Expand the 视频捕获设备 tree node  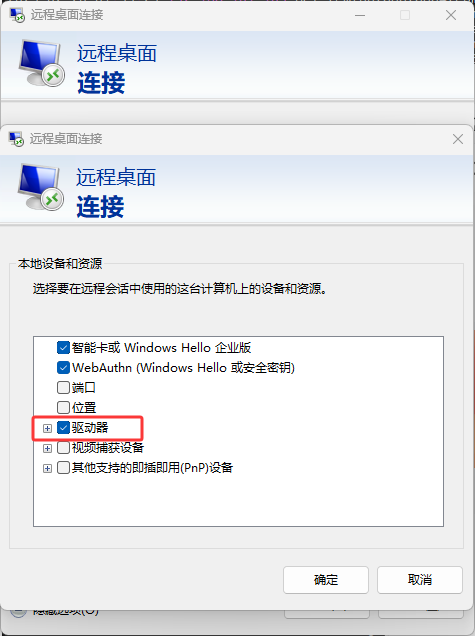pos(47,448)
